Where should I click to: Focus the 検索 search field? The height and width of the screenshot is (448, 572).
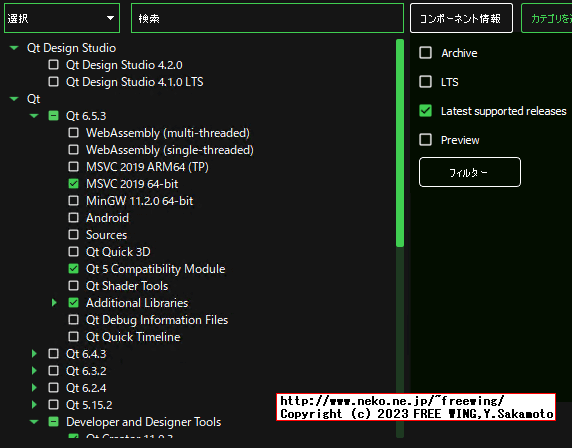coord(267,18)
